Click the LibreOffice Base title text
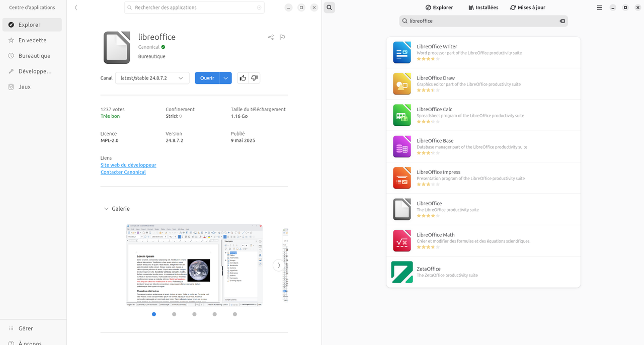644x345 pixels. 435,141
